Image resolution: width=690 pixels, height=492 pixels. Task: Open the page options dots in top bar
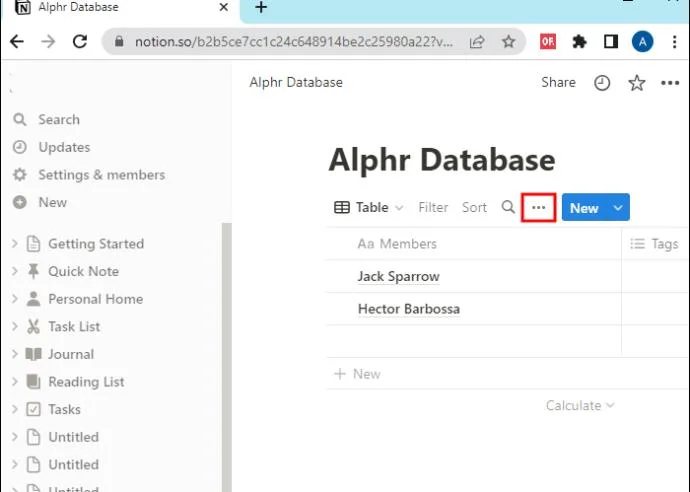point(670,83)
